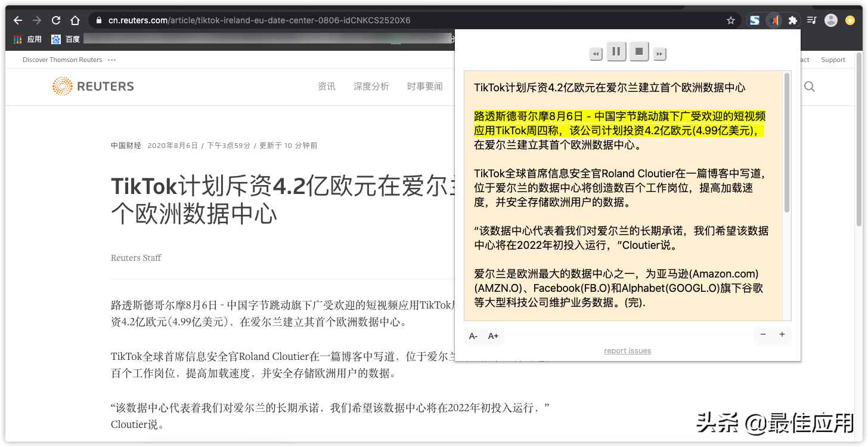Open the yellow update indicator icon

point(850,20)
